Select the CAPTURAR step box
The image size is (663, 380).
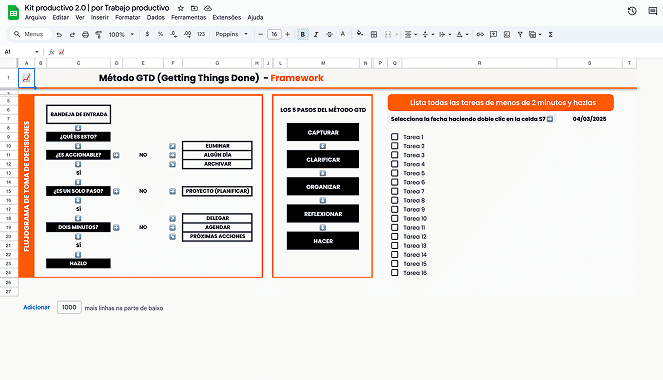tap(323, 132)
